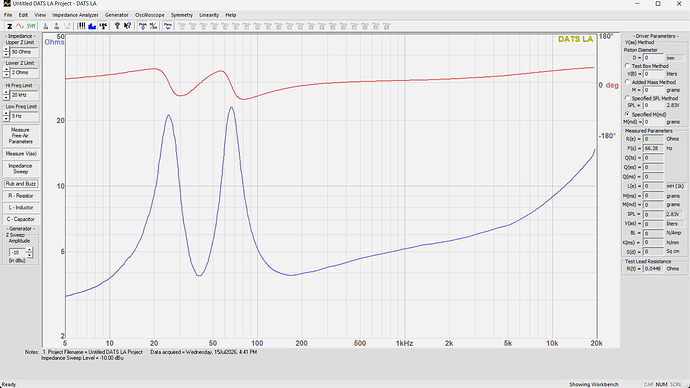Increase the Lower Z Limit with up arrow

coord(6,70)
